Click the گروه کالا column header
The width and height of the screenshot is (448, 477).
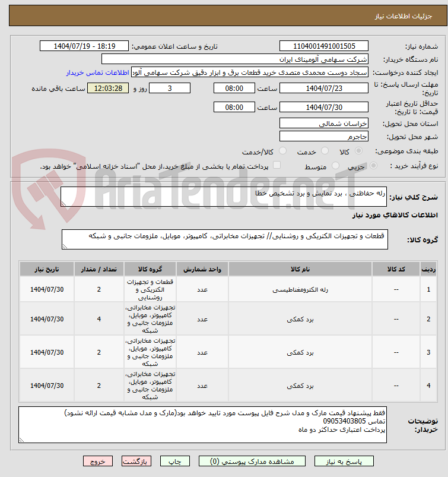tap(150, 269)
